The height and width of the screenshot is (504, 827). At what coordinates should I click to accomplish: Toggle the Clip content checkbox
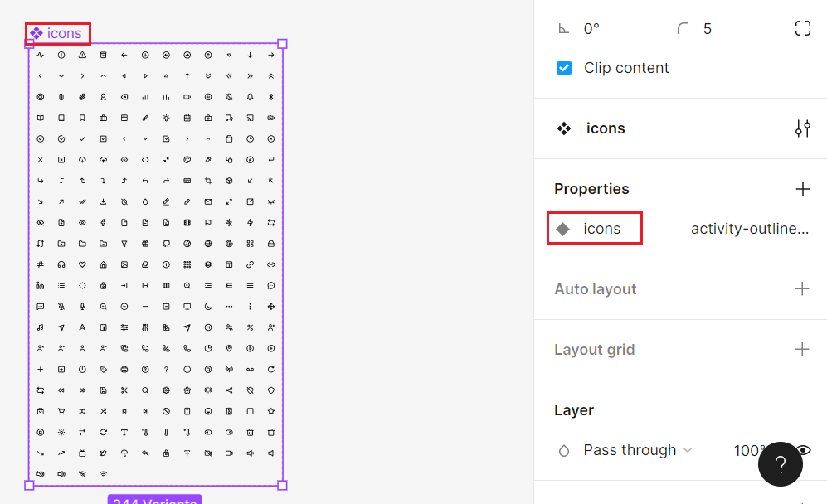(x=564, y=68)
